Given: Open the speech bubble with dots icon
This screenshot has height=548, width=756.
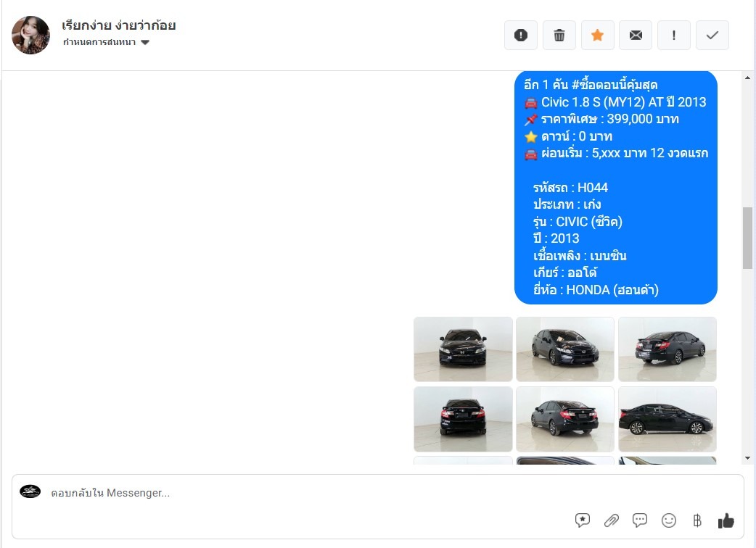Looking at the screenshot, I should [x=640, y=520].
